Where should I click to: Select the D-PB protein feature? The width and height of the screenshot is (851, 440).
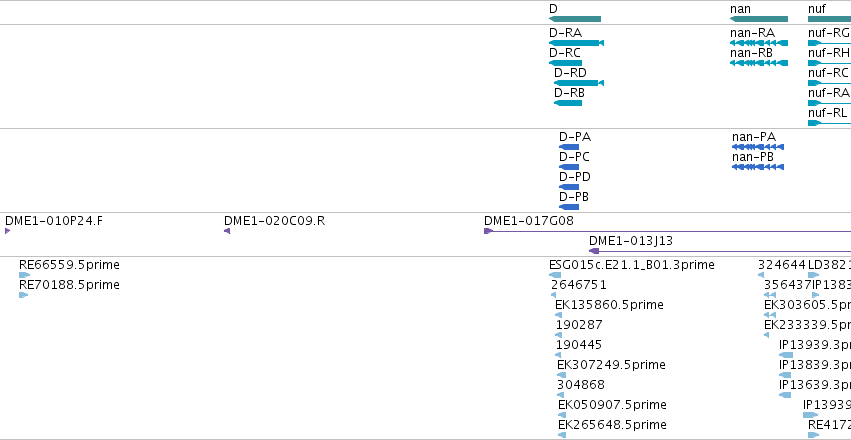pyautogui.click(x=569, y=207)
